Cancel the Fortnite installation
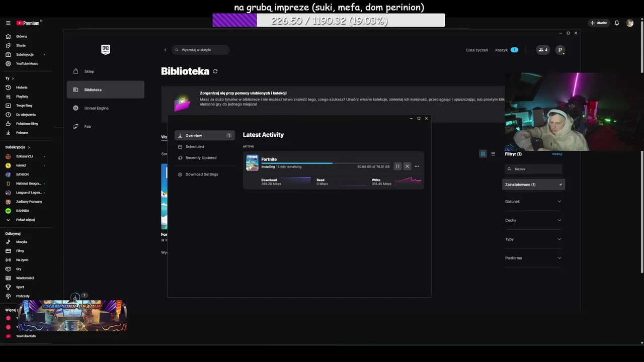This screenshot has width=644, height=362. [x=407, y=166]
